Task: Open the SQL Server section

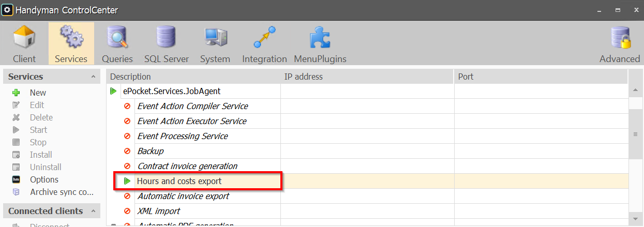Action: (x=167, y=43)
